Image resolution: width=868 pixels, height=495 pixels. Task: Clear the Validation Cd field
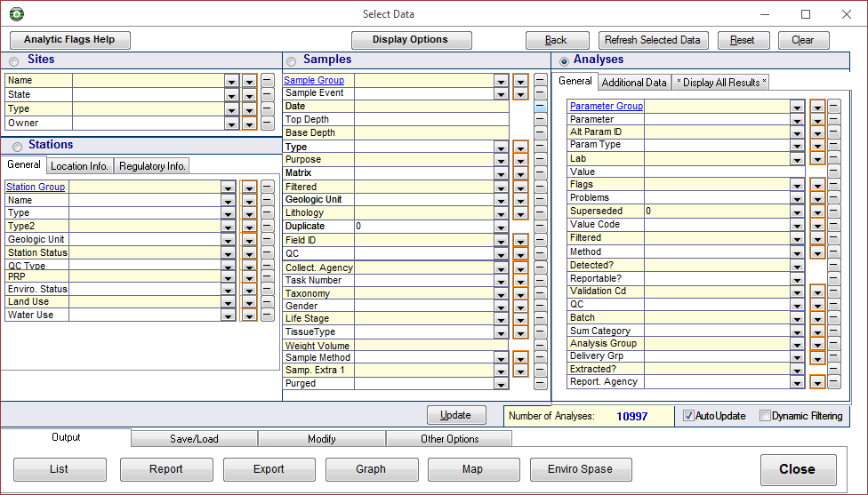pos(833,291)
